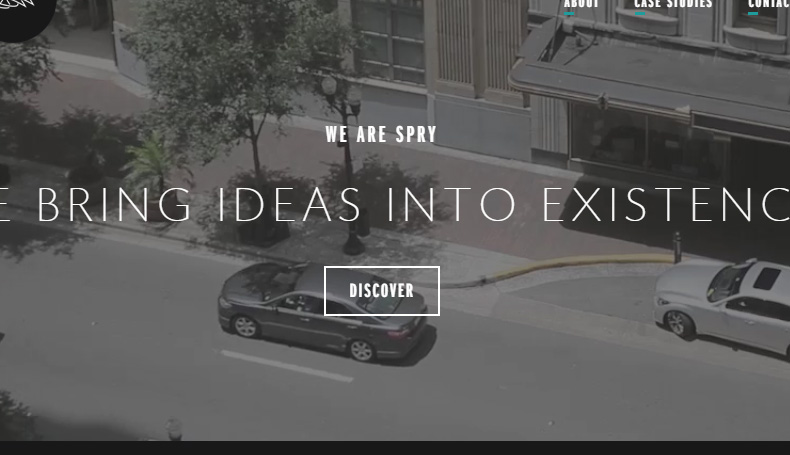Click the white lane marking on road
The width and height of the screenshot is (790, 455).
point(287,366)
